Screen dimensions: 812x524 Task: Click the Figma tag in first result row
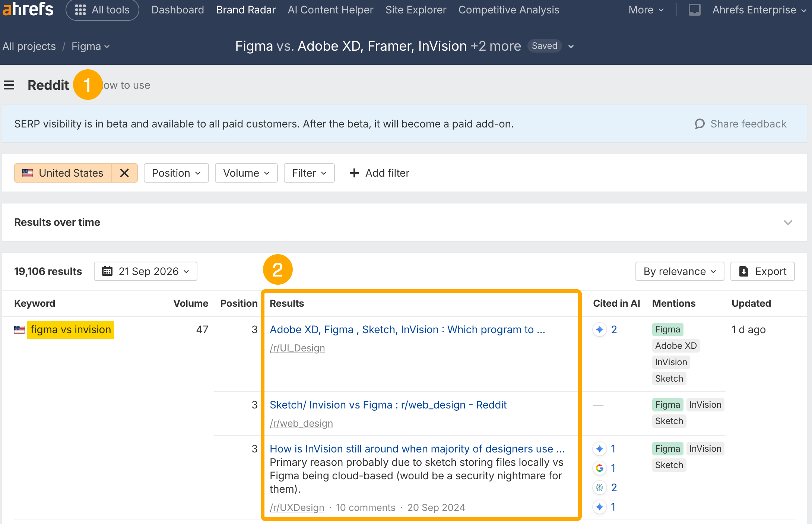(x=667, y=329)
